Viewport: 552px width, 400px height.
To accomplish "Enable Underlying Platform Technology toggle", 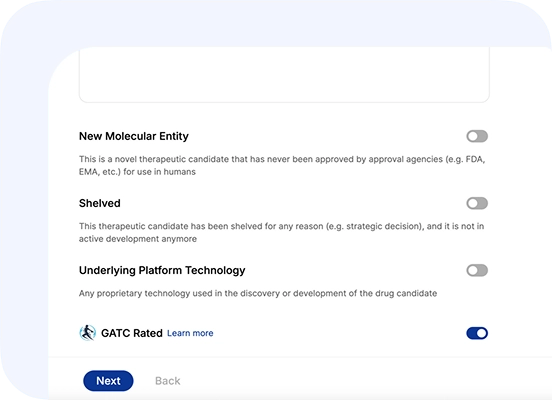I will click(x=477, y=270).
